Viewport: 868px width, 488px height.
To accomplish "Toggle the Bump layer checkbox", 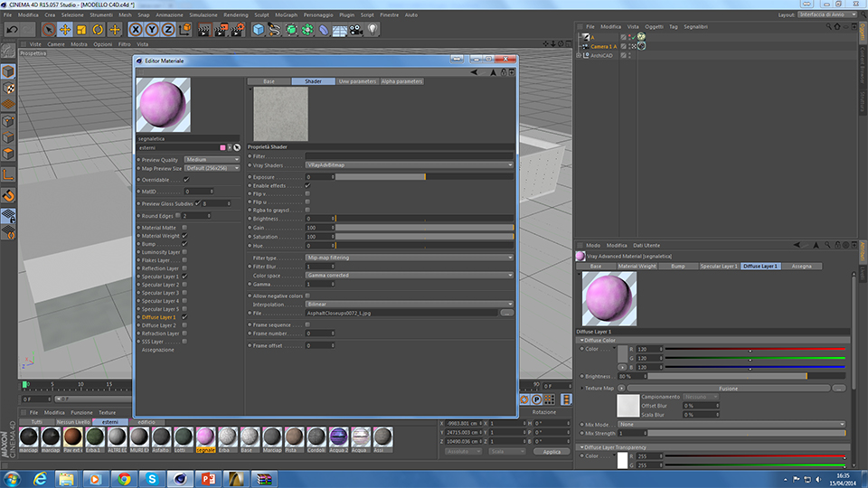I will pyautogui.click(x=184, y=244).
